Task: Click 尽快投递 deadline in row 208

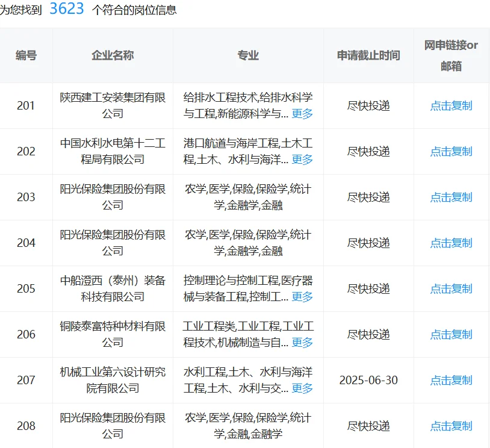Action: (368, 426)
